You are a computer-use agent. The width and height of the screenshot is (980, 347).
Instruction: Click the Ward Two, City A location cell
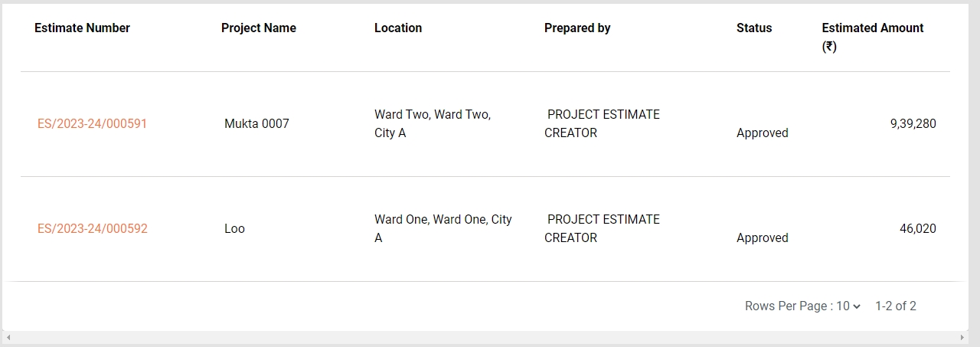pos(432,123)
